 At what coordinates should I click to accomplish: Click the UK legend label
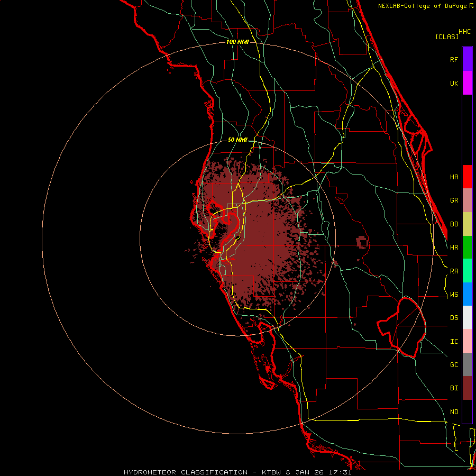click(454, 83)
